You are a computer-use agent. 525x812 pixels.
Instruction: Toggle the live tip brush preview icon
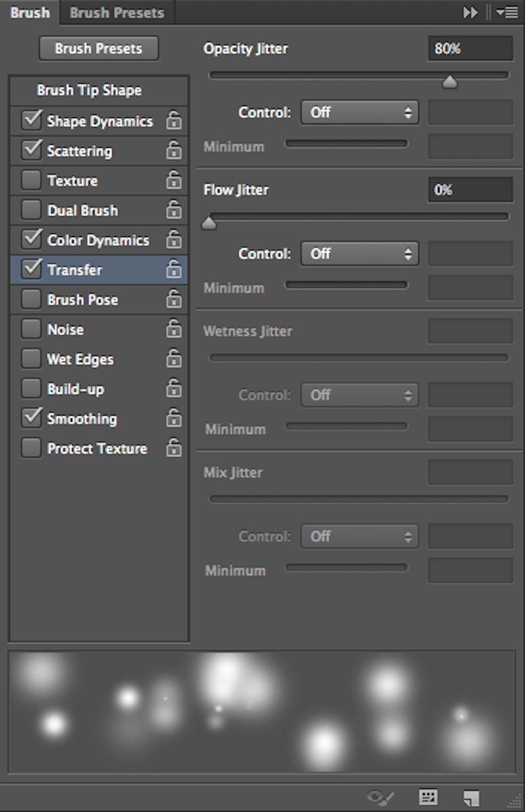click(x=381, y=798)
